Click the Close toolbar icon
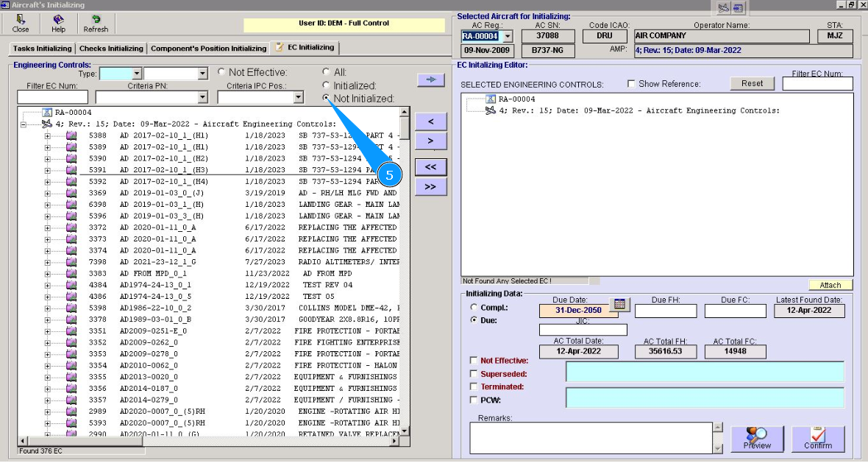Image resolution: width=868 pixels, height=466 pixels. [x=21, y=23]
